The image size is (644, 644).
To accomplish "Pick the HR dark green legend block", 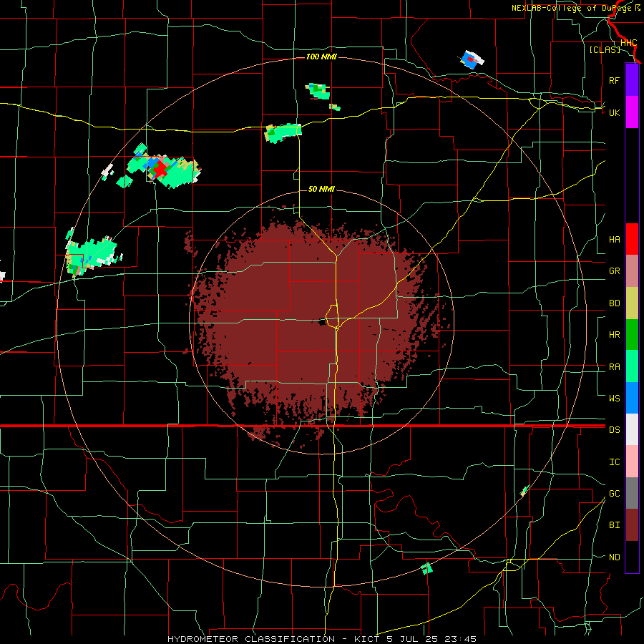I will pyautogui.click(x=632, y=334).
